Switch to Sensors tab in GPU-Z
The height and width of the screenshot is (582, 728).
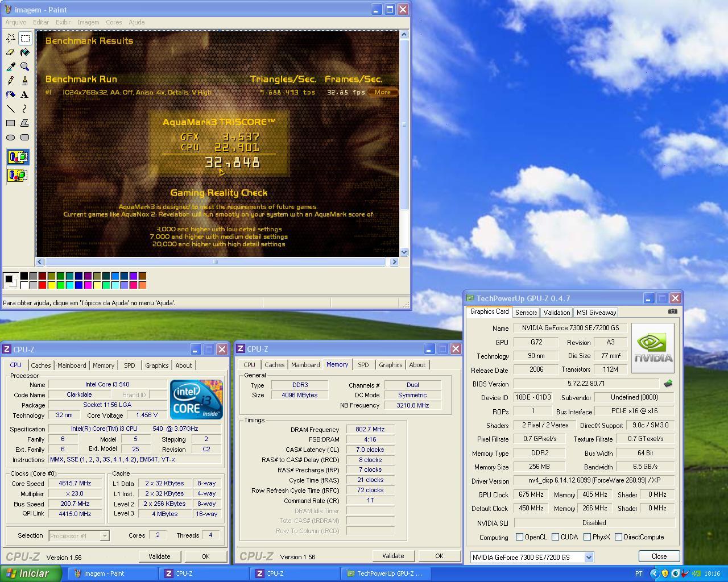(526, 313)
